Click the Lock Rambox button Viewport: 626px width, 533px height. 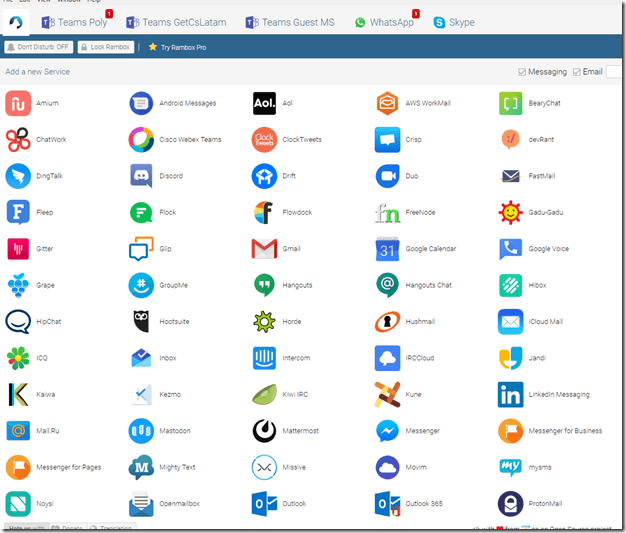tap(106, 47)
